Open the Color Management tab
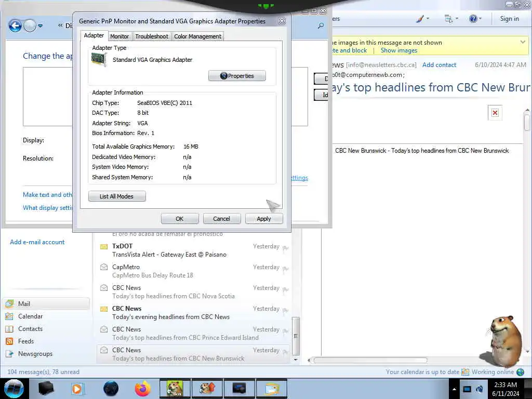The width and height of the screenshot is (532, 399). [198, 36]
